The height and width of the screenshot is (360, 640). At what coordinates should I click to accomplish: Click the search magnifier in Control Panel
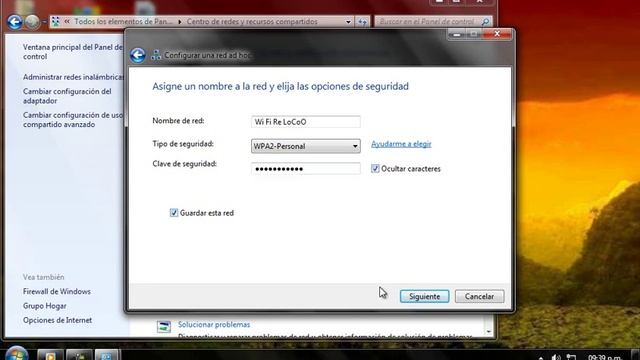[x=485, y=22]
